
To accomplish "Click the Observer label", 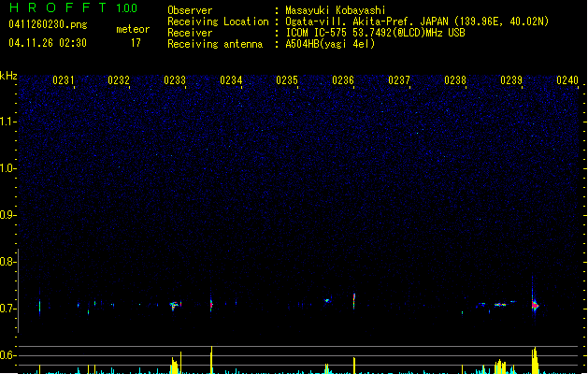I will point(190,10).
